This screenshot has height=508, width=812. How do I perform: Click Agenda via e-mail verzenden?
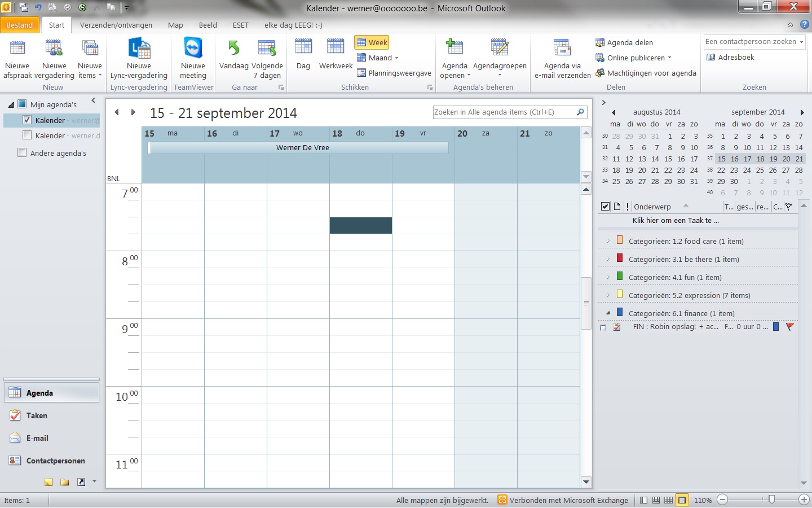(562, 49)
